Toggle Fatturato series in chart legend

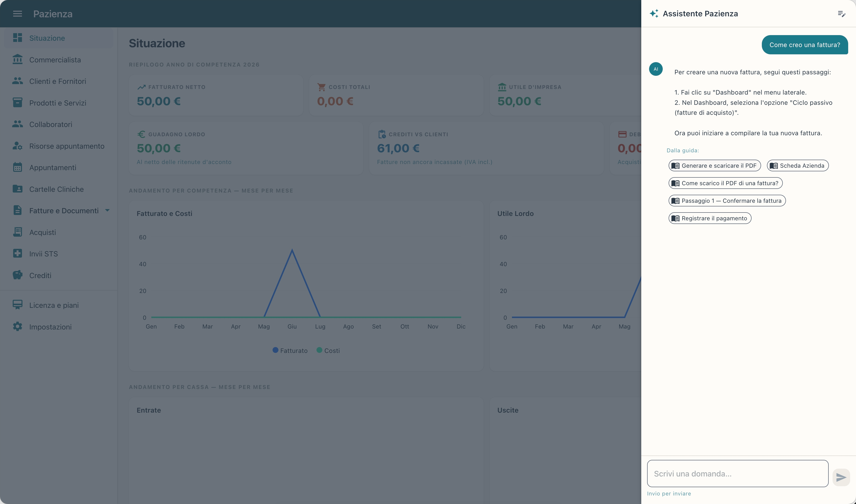290,350
